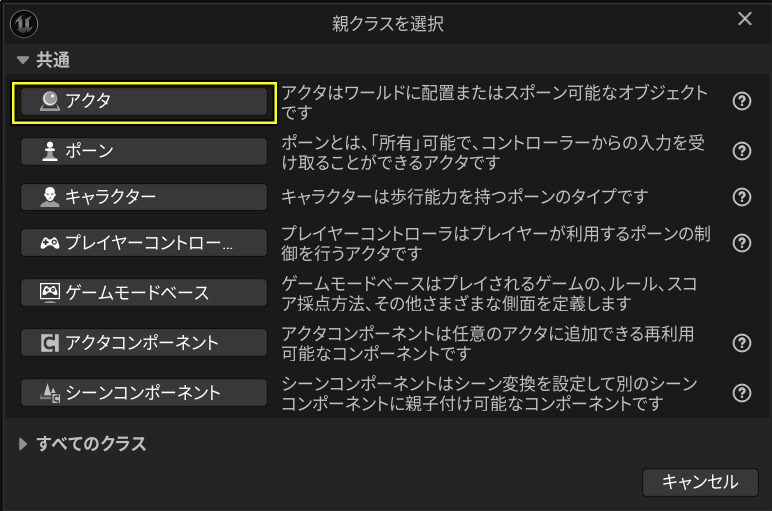Open help icon for キャラクター description
This screenshot has width=772, height=511.
point(741,197)
